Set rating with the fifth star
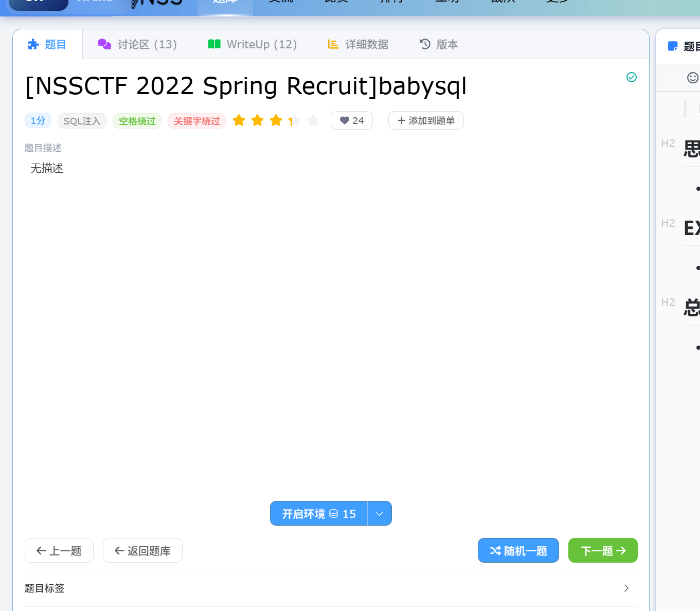700x611 pixels. (x=313, y=120)
